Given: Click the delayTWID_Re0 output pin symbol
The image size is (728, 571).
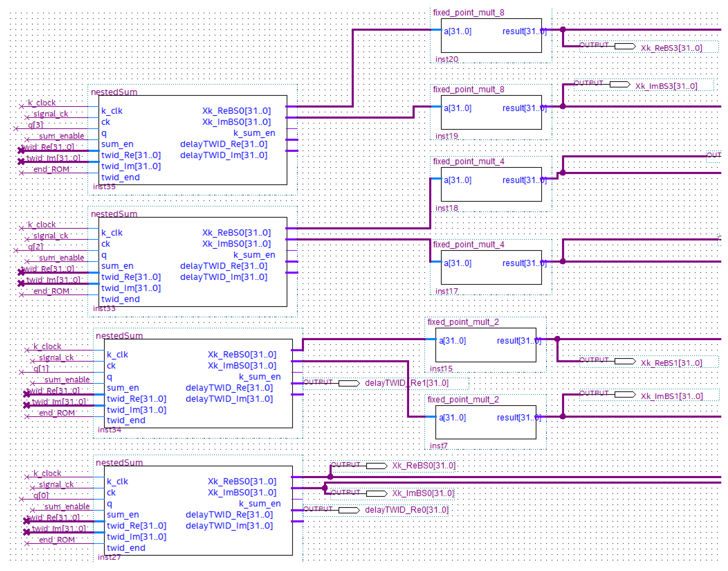Looking at the screenshot, I should [x=349, y=510].
